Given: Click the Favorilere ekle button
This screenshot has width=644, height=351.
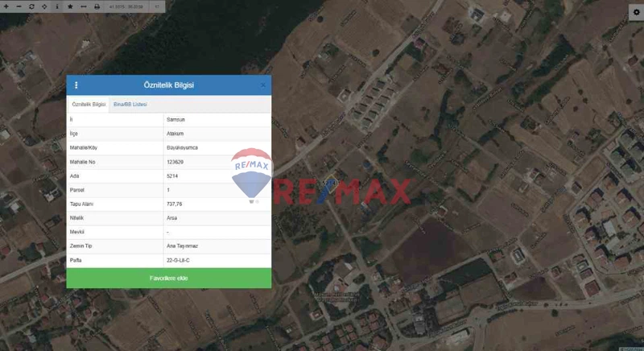Looking at the screenshot, I should coord(169,278).
